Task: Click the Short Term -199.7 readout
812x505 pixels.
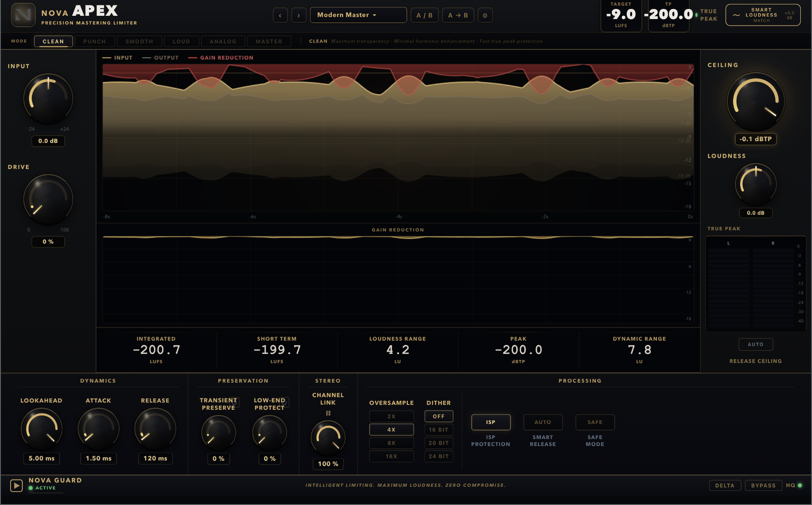Action: click(x=277, y=350)
